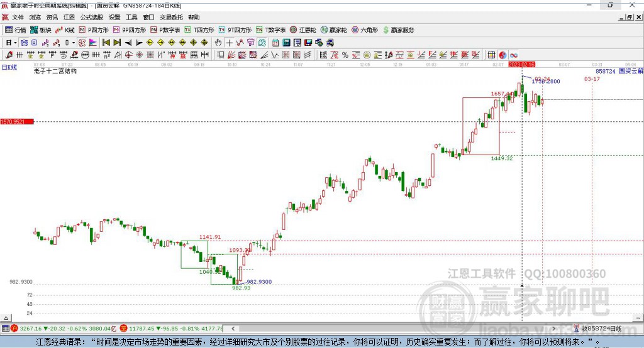Open the 江恩 menu
The width and height of the screenshot is (644, 348).
click(69, 18)
